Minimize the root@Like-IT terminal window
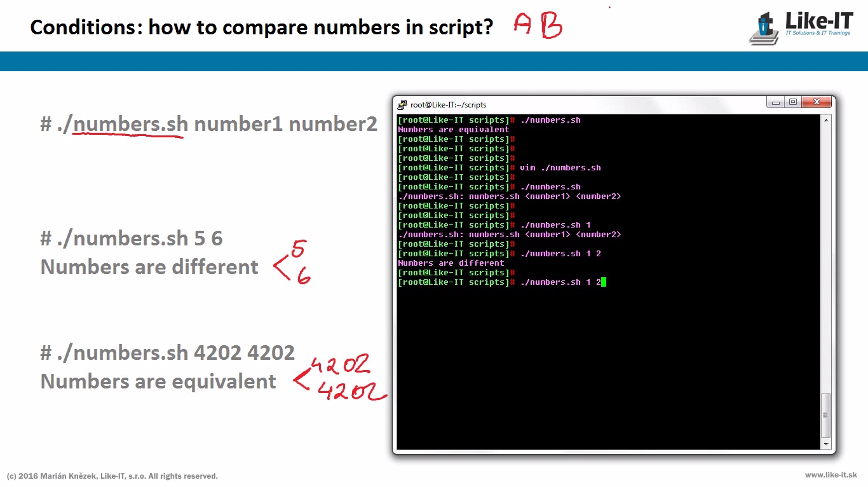Viewport: 868px width, 487px height. point(775,102)
